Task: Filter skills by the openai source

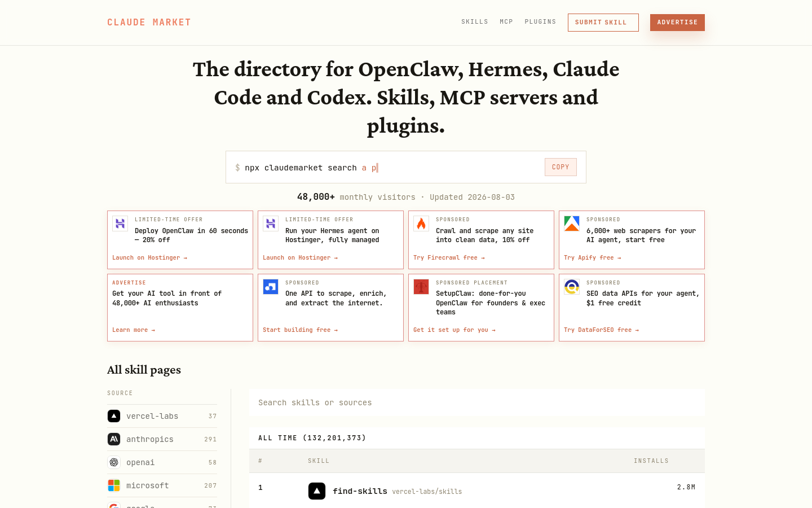Action: 162,462
